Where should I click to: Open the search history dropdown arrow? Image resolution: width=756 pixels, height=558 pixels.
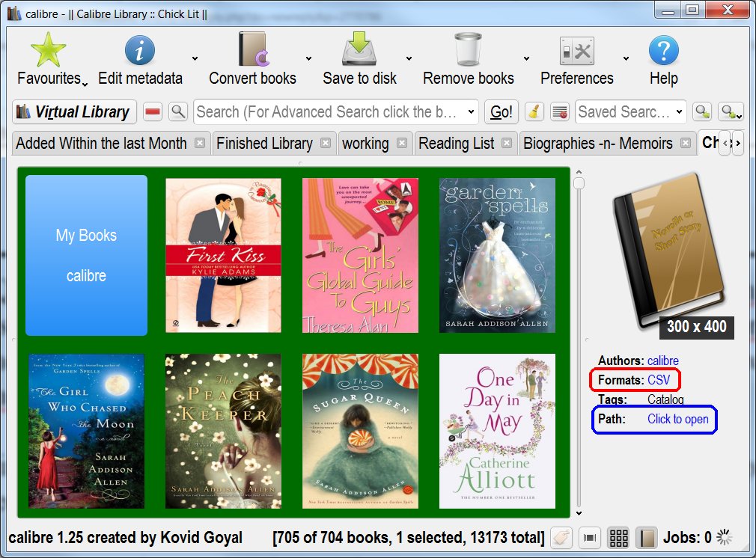pos(471,111)
